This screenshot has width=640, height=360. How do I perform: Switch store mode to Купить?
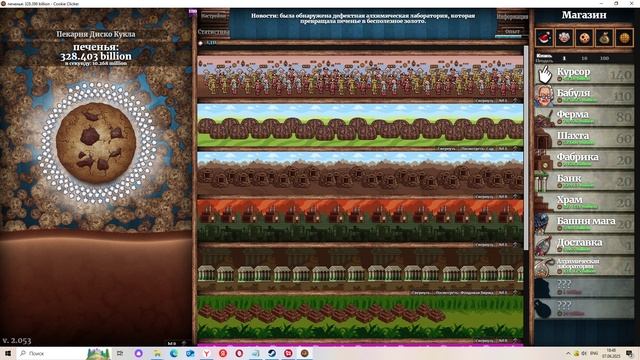(x=544, y=56)
